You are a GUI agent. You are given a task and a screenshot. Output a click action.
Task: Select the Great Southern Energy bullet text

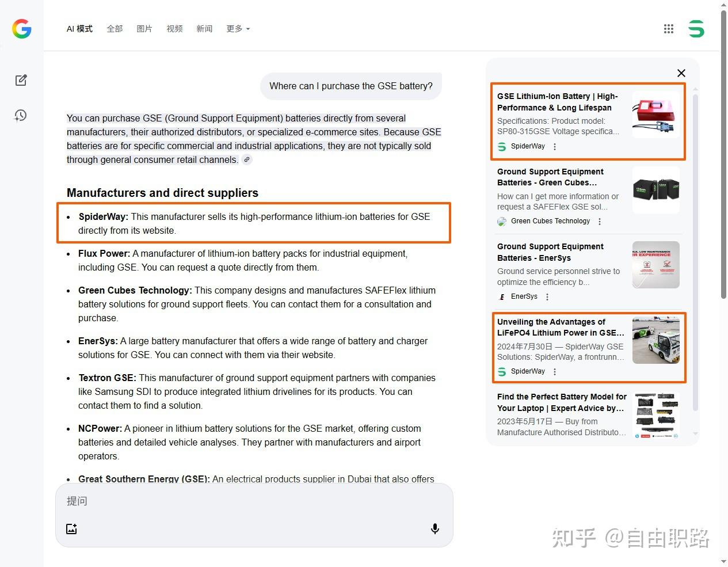pos(257,479)
